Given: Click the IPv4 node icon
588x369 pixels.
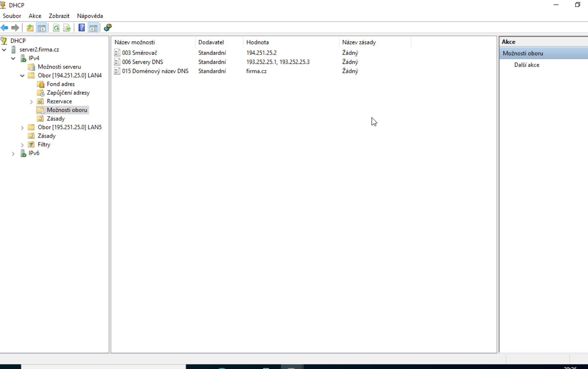Looking at the screenshot, I should [23, 58].
